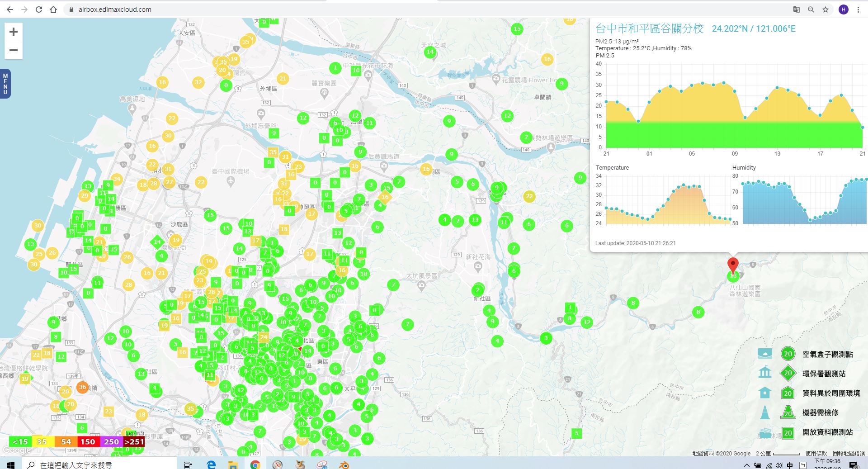Go back using the browser back arrow
Viewport: 868px width, 469px height.
[10, 9]
